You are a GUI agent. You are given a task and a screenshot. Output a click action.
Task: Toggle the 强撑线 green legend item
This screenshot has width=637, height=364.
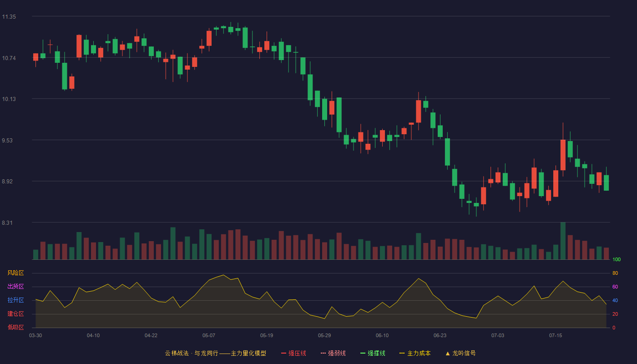373,353
